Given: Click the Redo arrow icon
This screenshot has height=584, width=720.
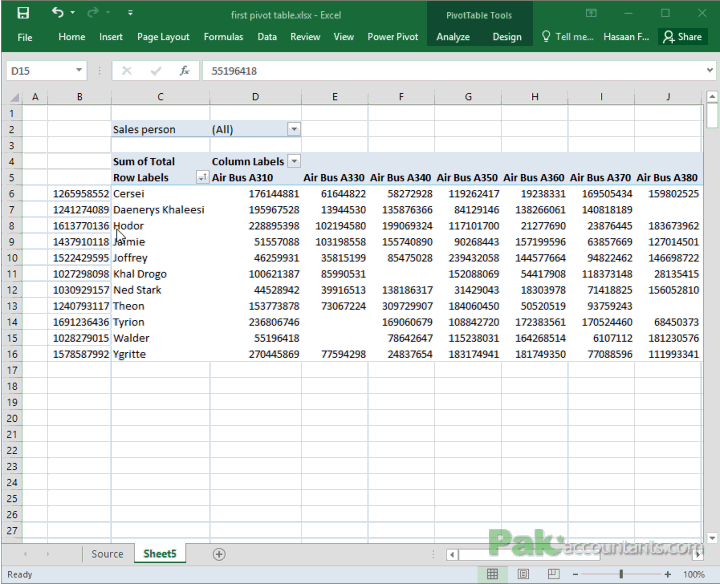Looking at the screenshot, I should click(x=93, y=13).
